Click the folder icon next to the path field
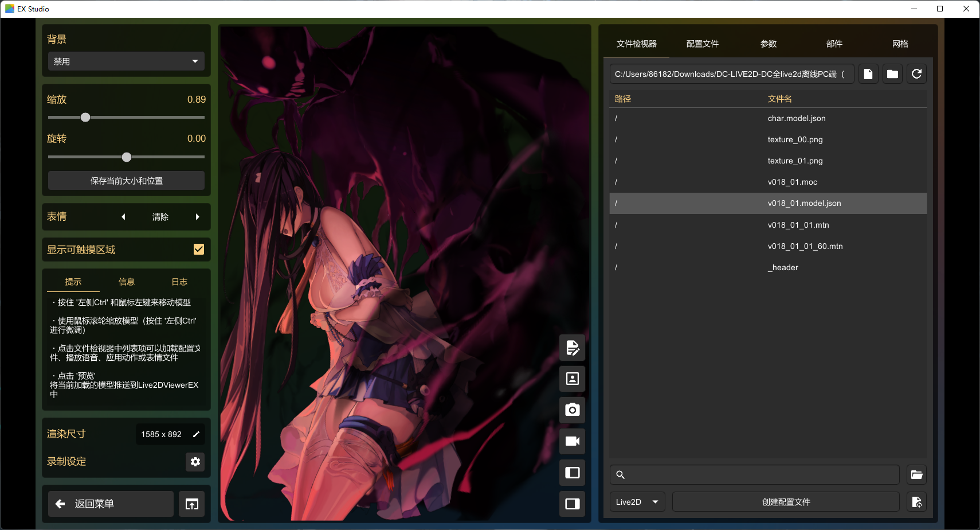980x530 pixels. [x=892, y=74]
